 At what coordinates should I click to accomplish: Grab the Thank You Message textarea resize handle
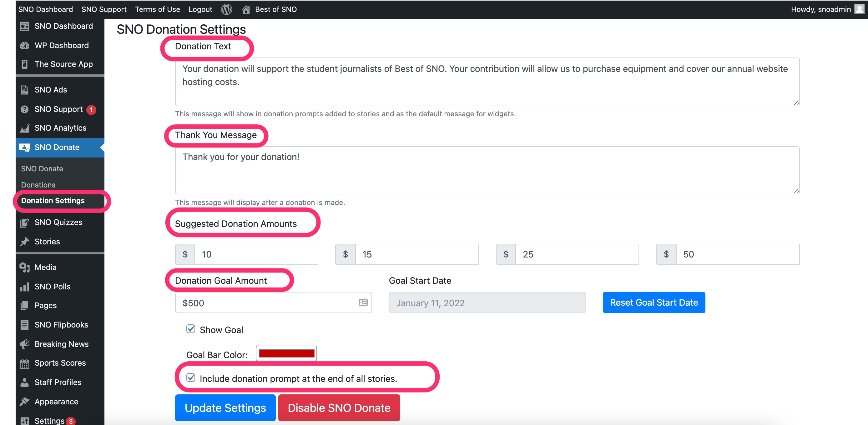click(796, 191)
